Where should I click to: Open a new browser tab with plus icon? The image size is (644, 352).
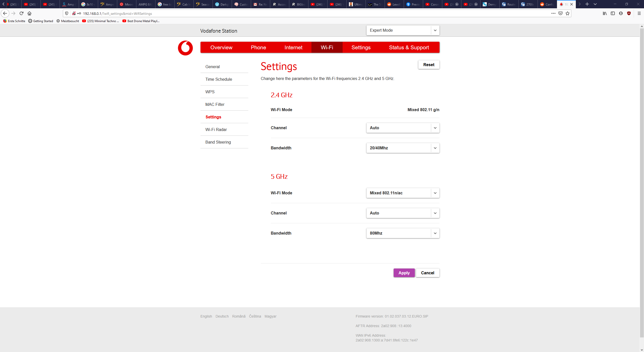point(587,4)
